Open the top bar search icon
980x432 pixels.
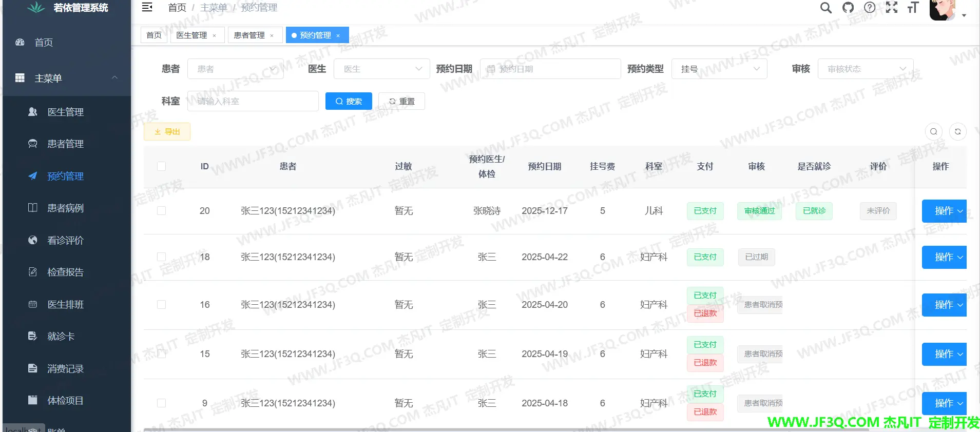[x=825, y=8]
